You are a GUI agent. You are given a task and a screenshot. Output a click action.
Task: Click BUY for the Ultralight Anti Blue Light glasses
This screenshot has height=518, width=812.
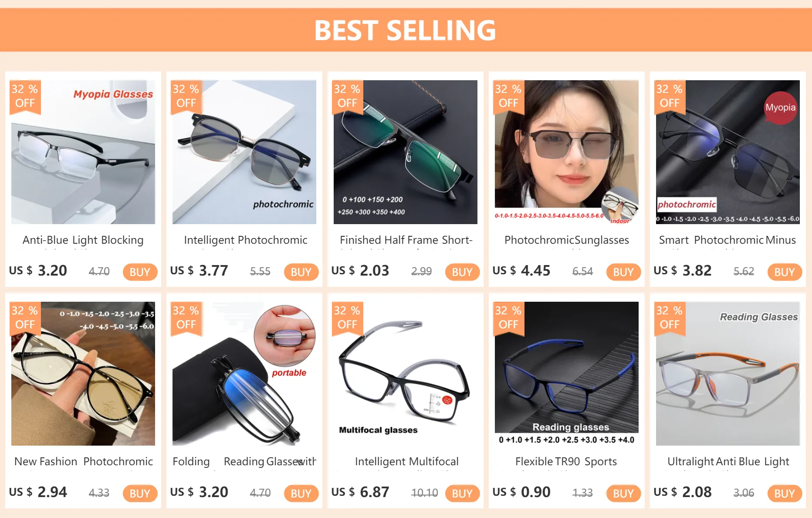pos(785,493)
